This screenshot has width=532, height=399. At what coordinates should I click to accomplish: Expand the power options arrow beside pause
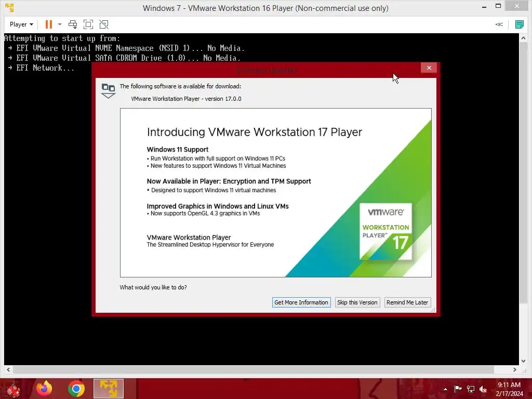pyautogui.click(x=60, y=24)
